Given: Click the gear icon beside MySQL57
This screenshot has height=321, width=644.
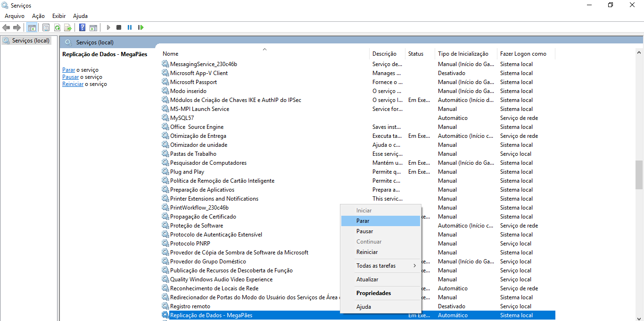Looking at the screenshot, I should tap(165, 118).
